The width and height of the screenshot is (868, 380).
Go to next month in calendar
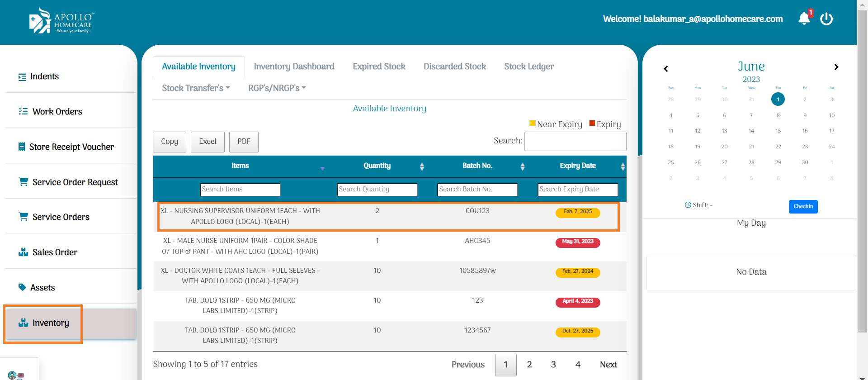836,67
